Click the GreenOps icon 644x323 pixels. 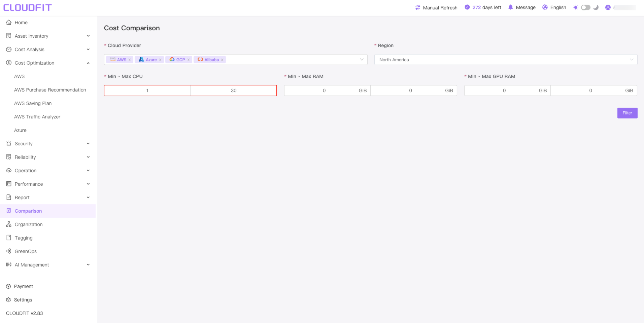[x=9, y=251]
